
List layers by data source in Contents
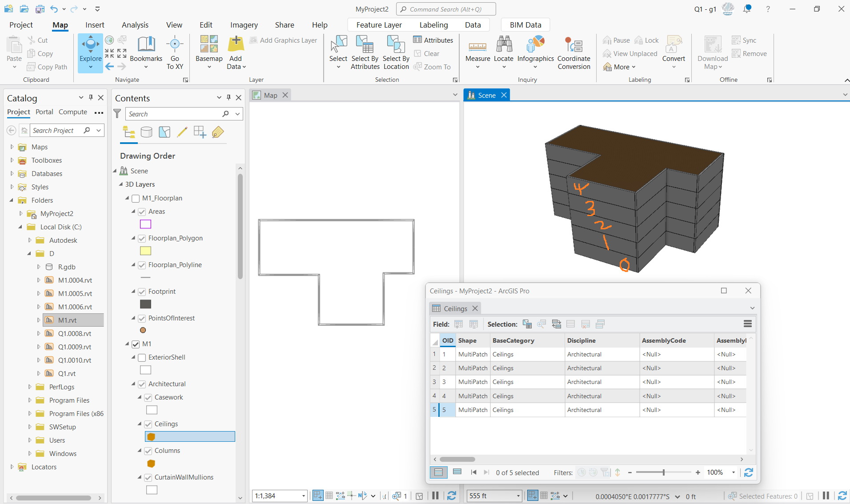[147, 132]
